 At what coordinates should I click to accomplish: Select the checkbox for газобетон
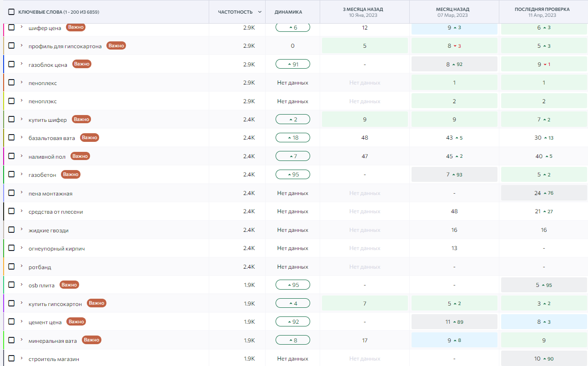(x=11, y=174)
